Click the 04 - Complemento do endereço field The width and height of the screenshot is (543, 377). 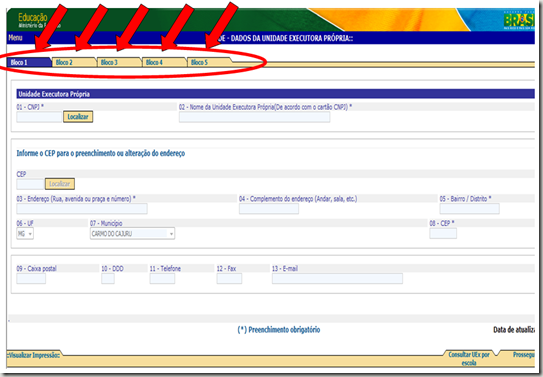pos(269,209)
